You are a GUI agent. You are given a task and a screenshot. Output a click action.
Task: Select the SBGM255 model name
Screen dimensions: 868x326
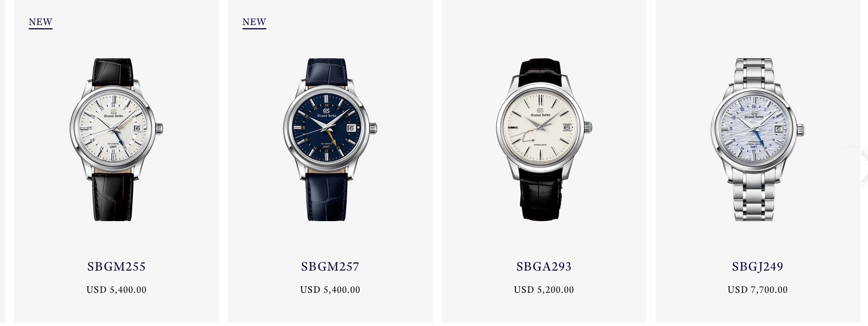(117, 267)
